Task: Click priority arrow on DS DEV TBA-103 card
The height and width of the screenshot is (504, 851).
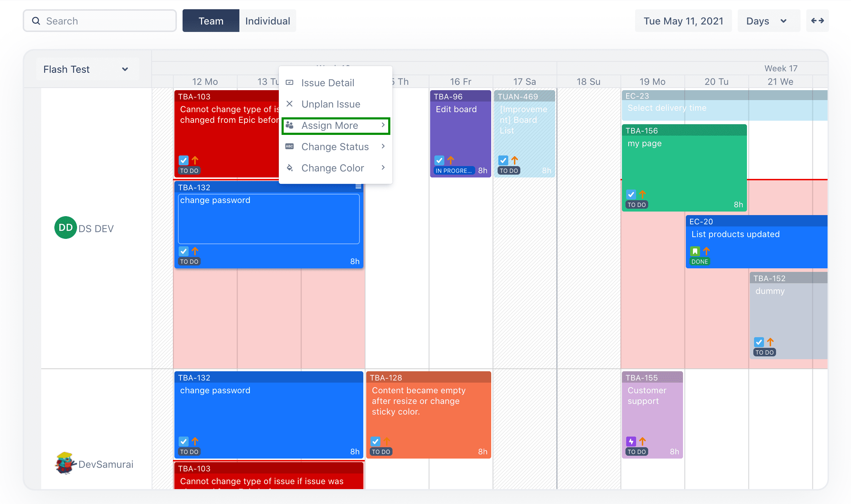Action: pyautogui.click(x=195, y=160)
